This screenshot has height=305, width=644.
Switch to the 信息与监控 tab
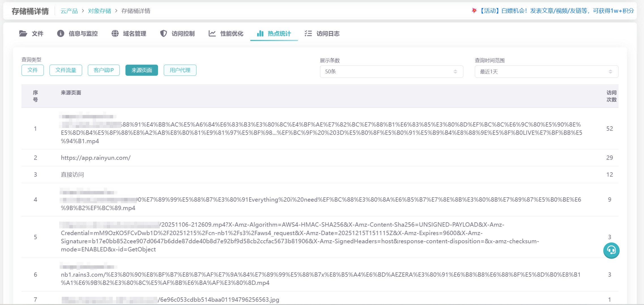[x=83, y=34]
